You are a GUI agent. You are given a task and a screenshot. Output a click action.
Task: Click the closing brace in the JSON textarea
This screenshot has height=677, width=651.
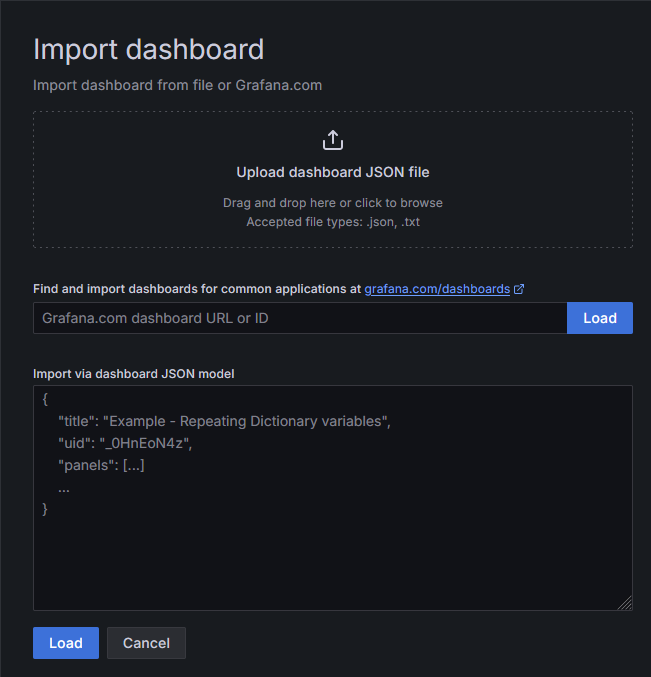click(x=45, y=509)
